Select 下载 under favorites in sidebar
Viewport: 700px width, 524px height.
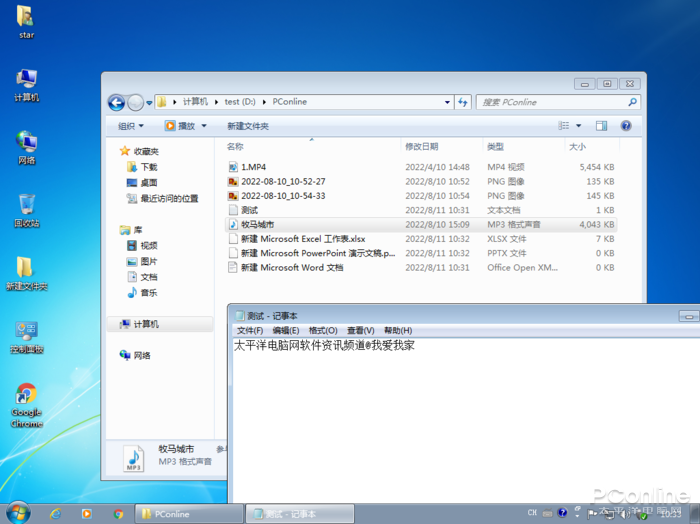148,167
